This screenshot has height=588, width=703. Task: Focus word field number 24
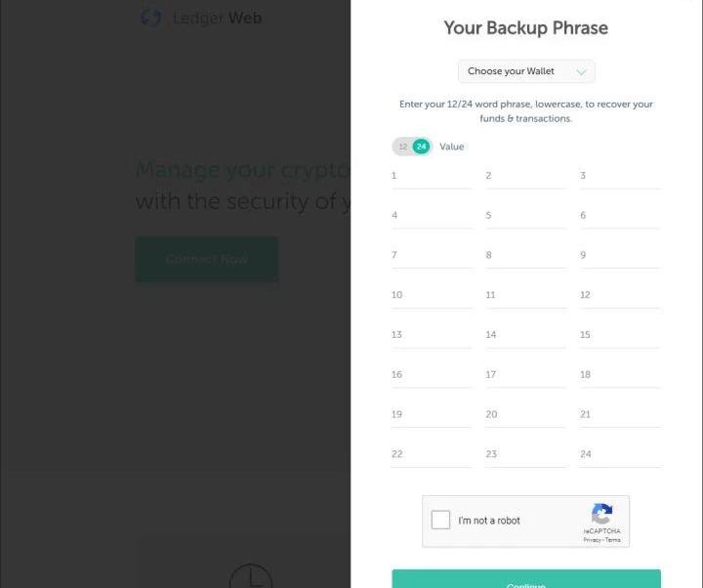coord(620,454)
